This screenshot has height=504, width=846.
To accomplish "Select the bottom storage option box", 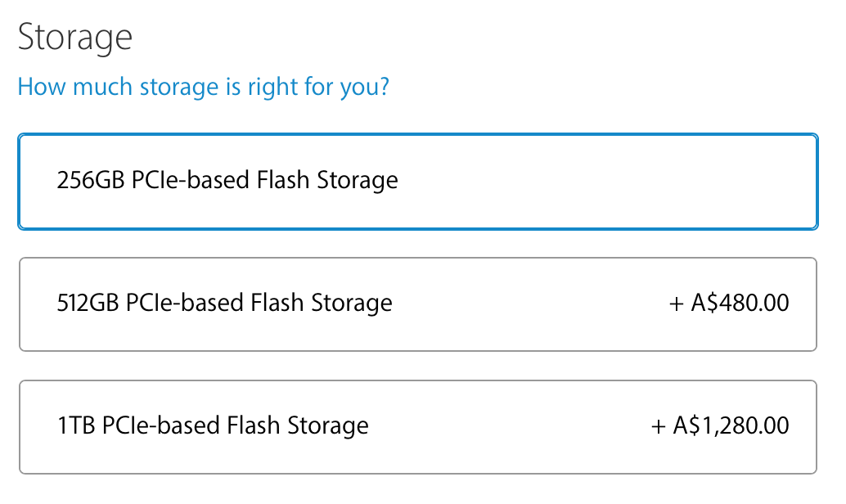I will [x=417, y=426].
